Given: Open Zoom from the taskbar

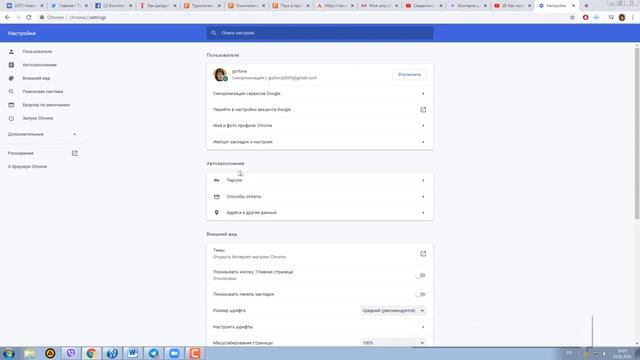Looking at the screenshot, I should [x=174, y=353].
